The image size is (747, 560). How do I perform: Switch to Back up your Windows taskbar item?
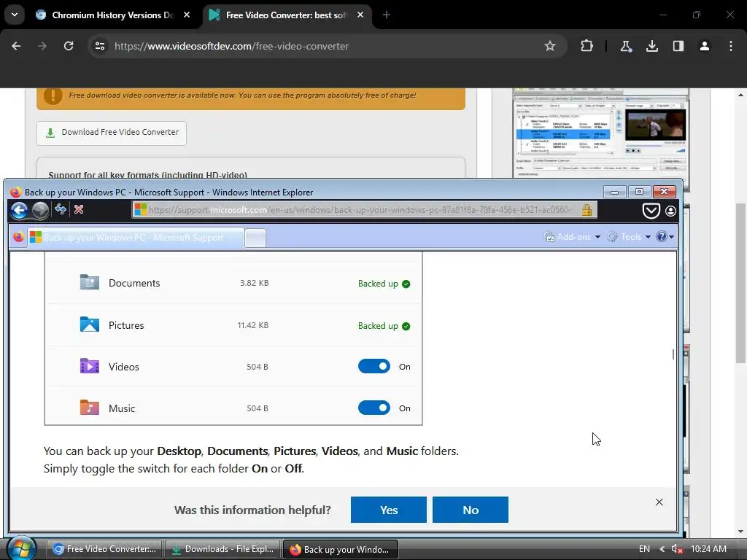point(341,549)
